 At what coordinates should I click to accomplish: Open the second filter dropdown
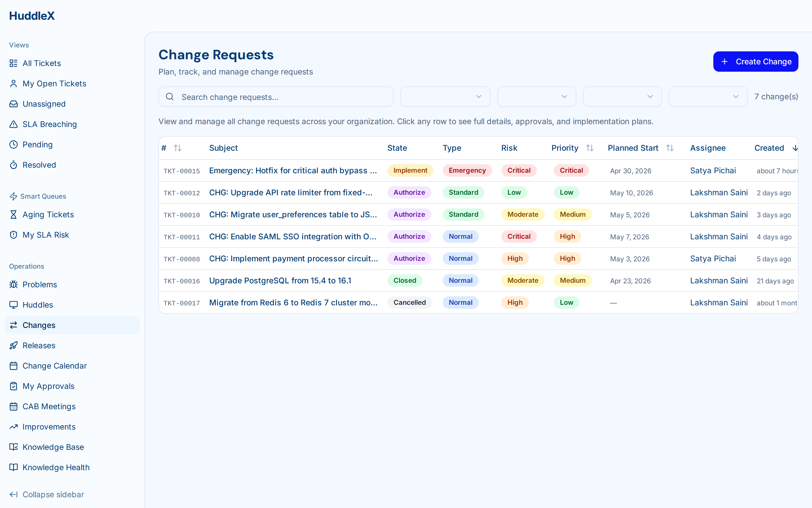537,97
